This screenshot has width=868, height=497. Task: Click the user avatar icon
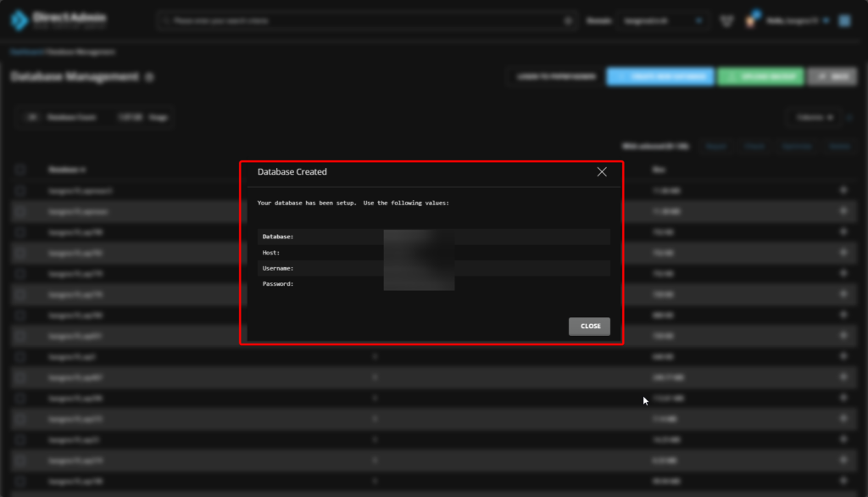pos(751,20)
